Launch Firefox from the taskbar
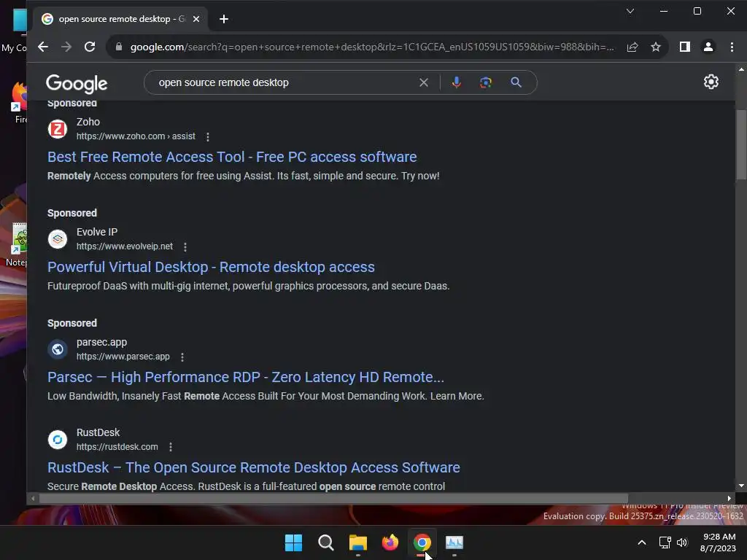The width and height of the screenshot is (747, 560). [x=390, y=542]
